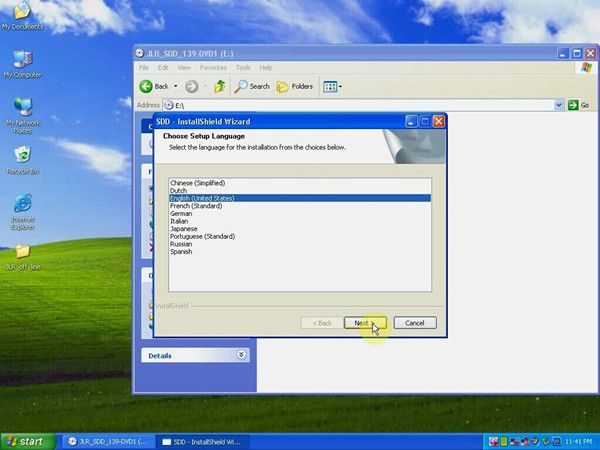This screenshot has height=450, width=600.
Task: Click Cancel in the InstallShield Wizard
Action: pos(415,323)
